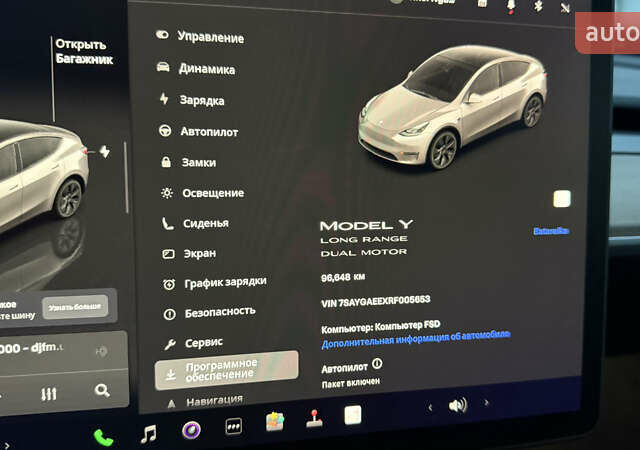Screen dimensions: 640x450
Task: Open the Music note app
Action: tap(149, 434)
